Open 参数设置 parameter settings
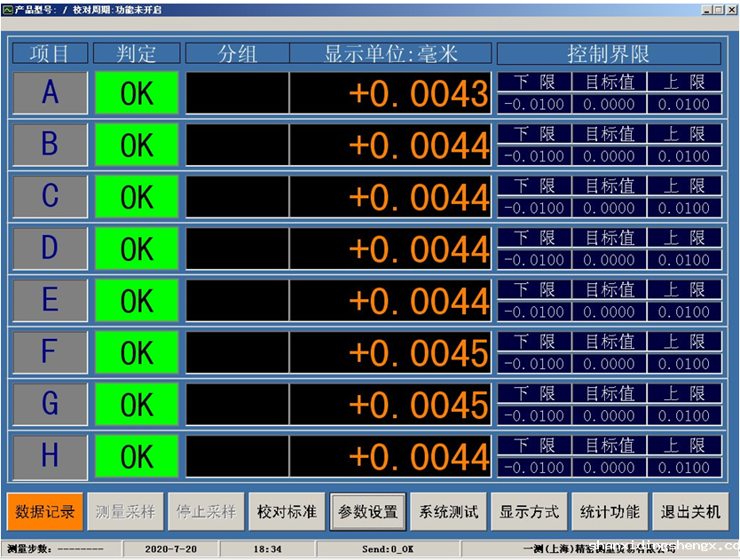Screen dimensions: 740x560 pyautogui.click(x=367, y=512)
